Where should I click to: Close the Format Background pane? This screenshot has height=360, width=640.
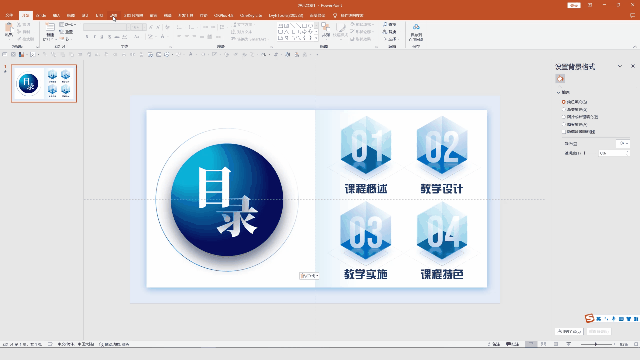(633, 66)
